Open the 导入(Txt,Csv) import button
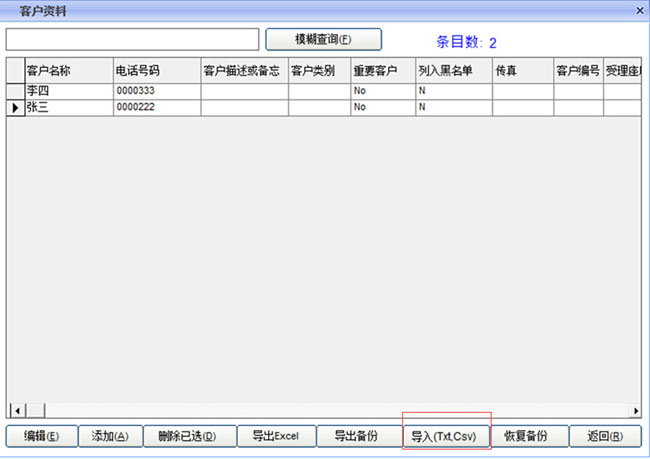 [x=446, y=436]
